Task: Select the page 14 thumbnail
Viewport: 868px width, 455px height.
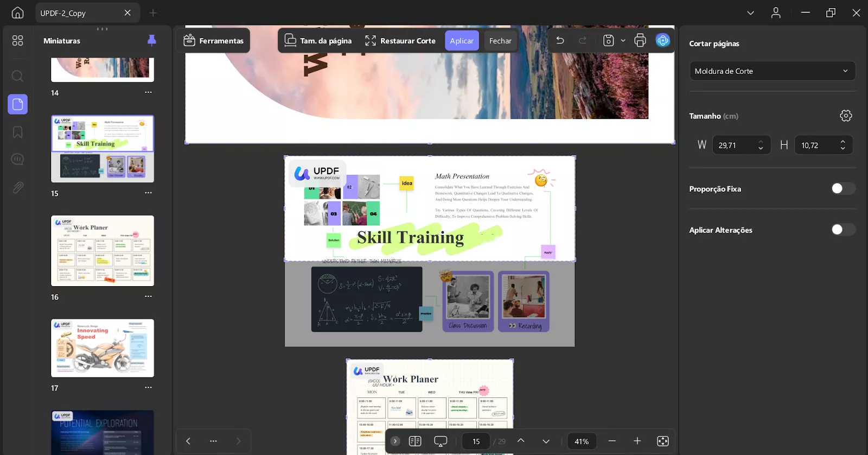Action: click(103, 69)
